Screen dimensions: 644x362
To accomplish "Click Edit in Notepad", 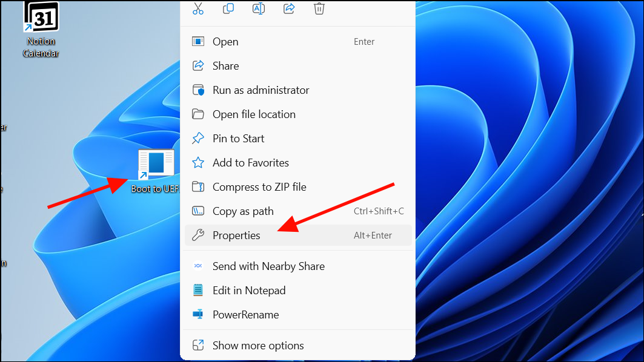I will tap(249, 290).
